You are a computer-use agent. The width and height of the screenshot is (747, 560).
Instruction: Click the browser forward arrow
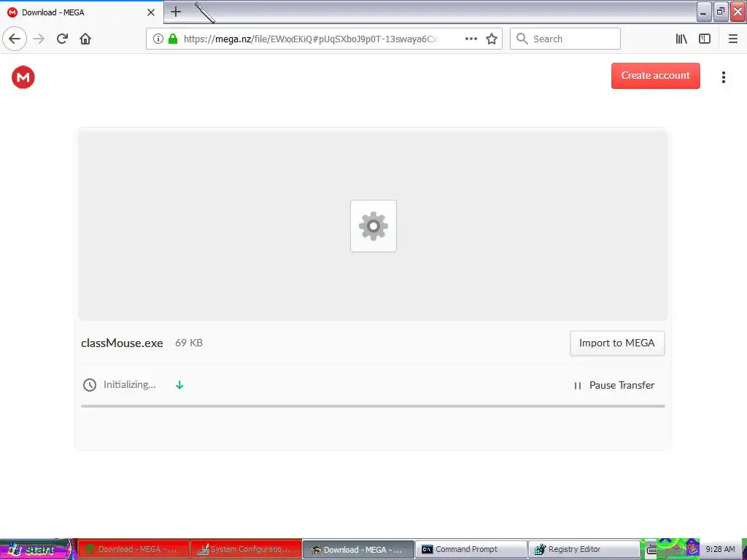[39, 39]
